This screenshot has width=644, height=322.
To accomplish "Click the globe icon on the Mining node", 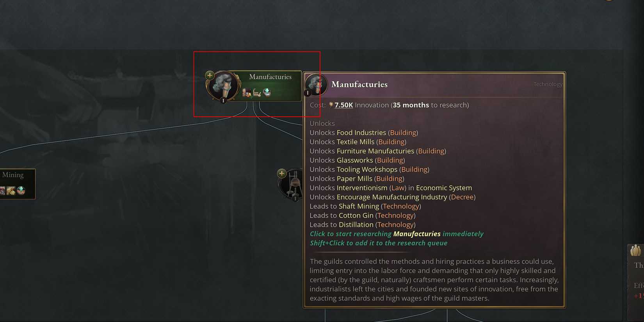I will pos(21,190).
